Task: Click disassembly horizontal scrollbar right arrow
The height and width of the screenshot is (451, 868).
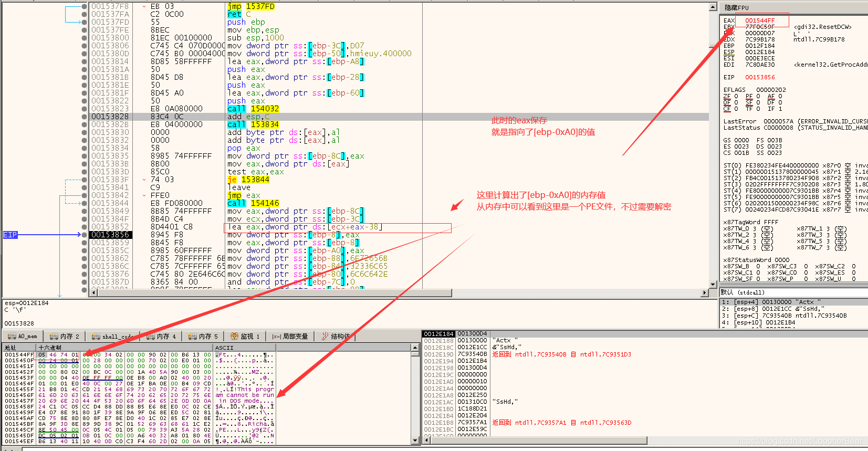Action: [x=704, y=292]
